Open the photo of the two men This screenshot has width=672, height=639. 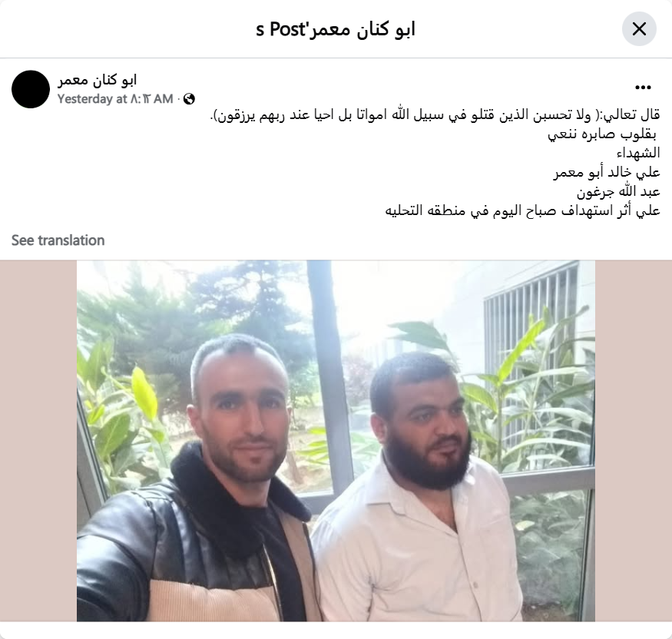coord(336,441)
